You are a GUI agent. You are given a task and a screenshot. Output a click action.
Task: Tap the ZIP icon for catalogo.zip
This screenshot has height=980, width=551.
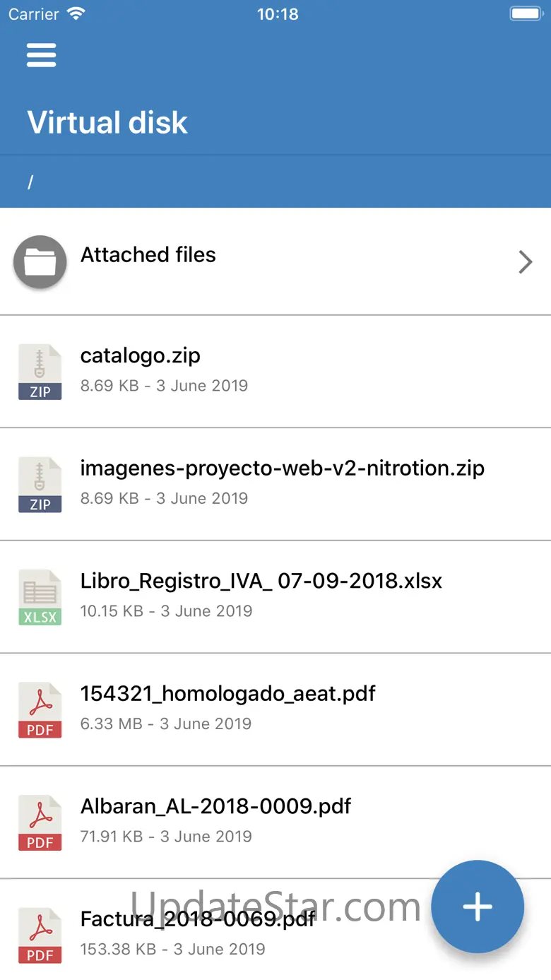point(40,372)
